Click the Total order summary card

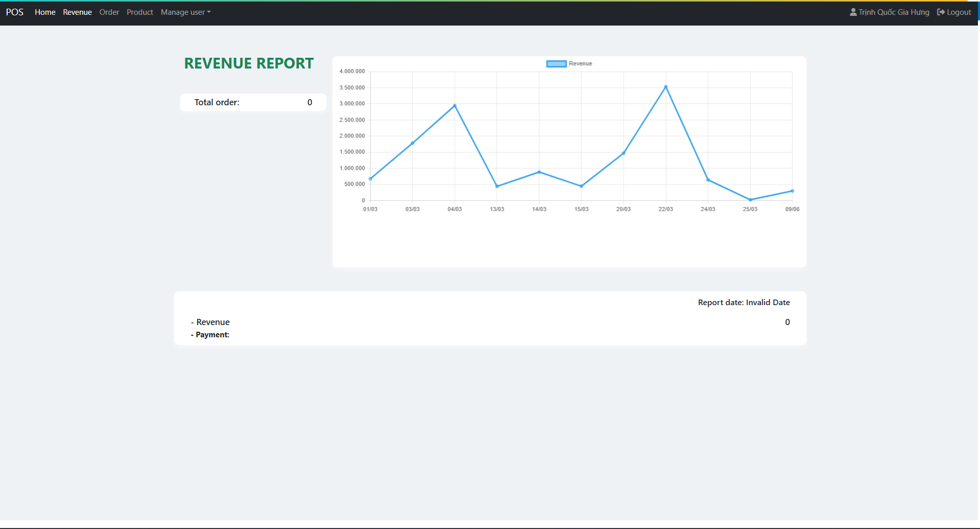253,102
